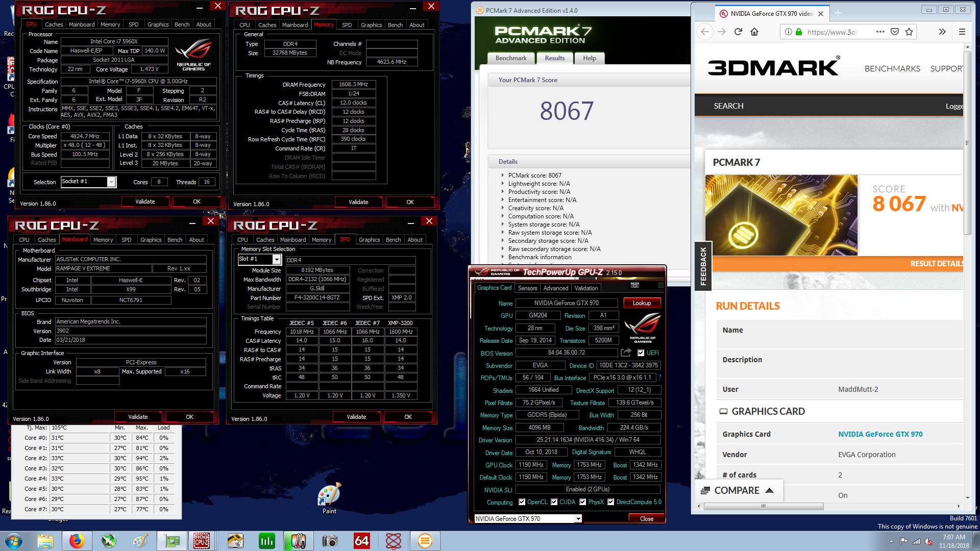Viewport: 980px width, 551px height.
Task: Click the Firefox forward arrow
Action: (x=722, y=32)
